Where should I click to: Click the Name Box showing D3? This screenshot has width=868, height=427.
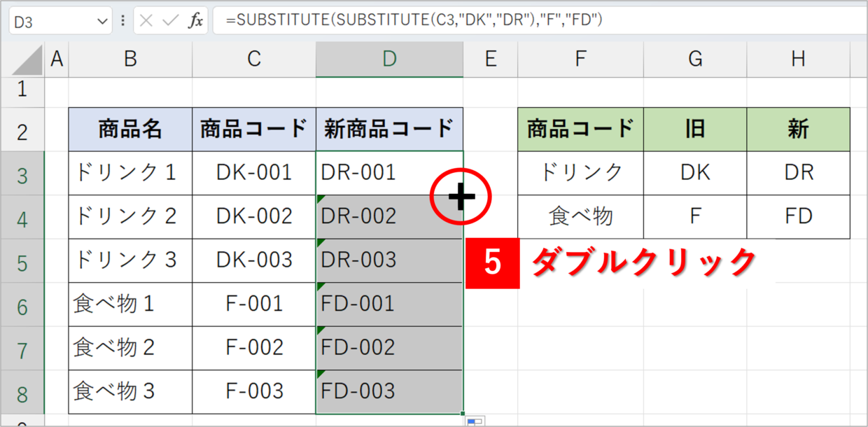pyautogui.click(x=60, y=22)
